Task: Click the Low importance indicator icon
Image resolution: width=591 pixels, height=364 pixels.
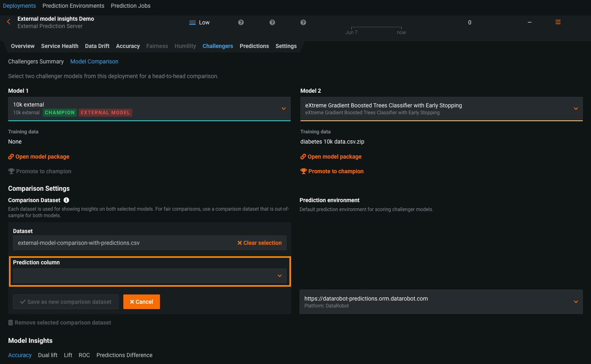Action: tap(193, 22)
